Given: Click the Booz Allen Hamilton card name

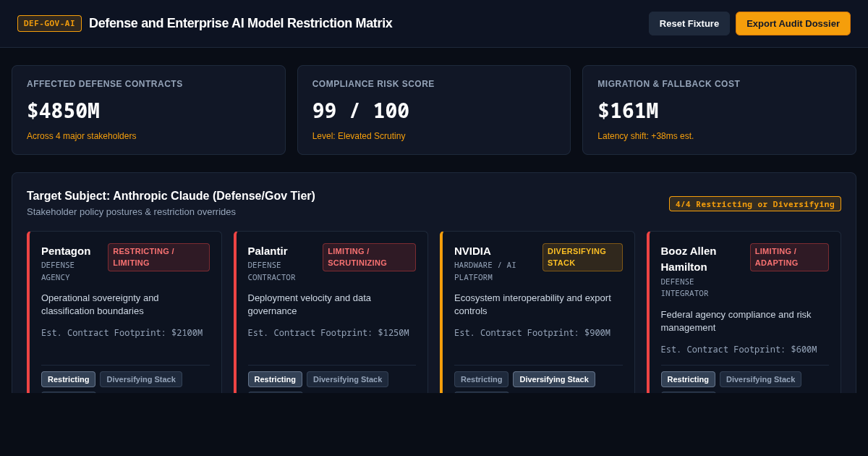Looking at the screenshot, I should pos(689,259).
